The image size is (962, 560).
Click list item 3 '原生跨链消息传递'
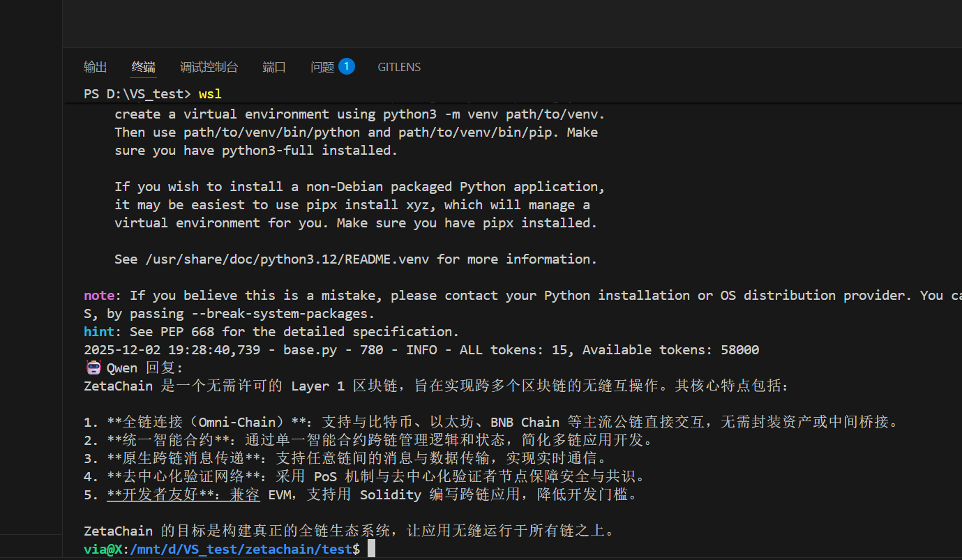point(346,459)
